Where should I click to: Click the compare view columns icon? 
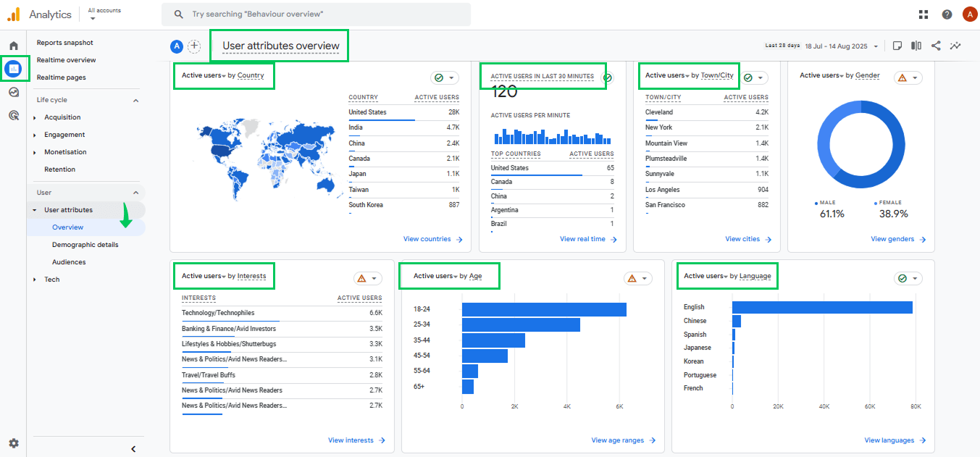coord(916,46)
